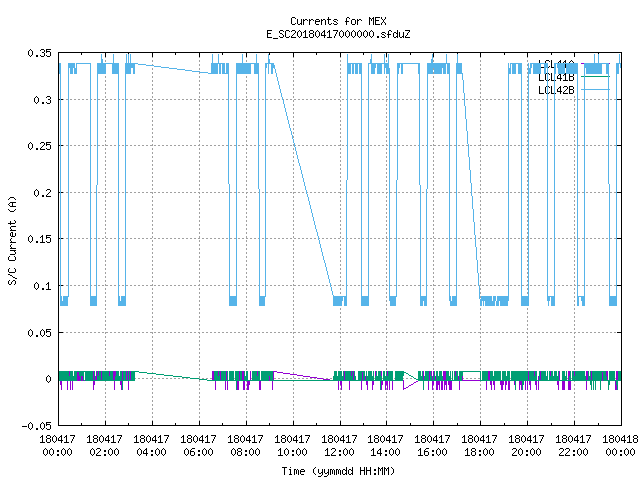Image resolution: width=640 pixels, height=480 pixels.
Task: Click the x-axis tick label 180417 00:00
Action: coord(58,446)
